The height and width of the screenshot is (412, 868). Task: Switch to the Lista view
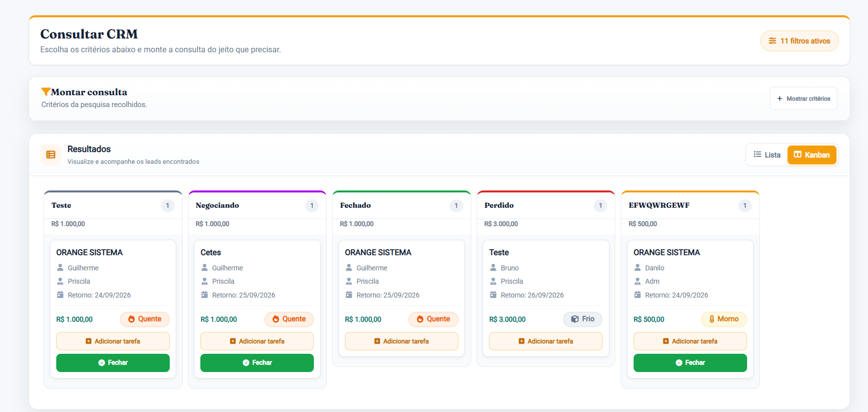pyautogui.click(x=767, y=155)
